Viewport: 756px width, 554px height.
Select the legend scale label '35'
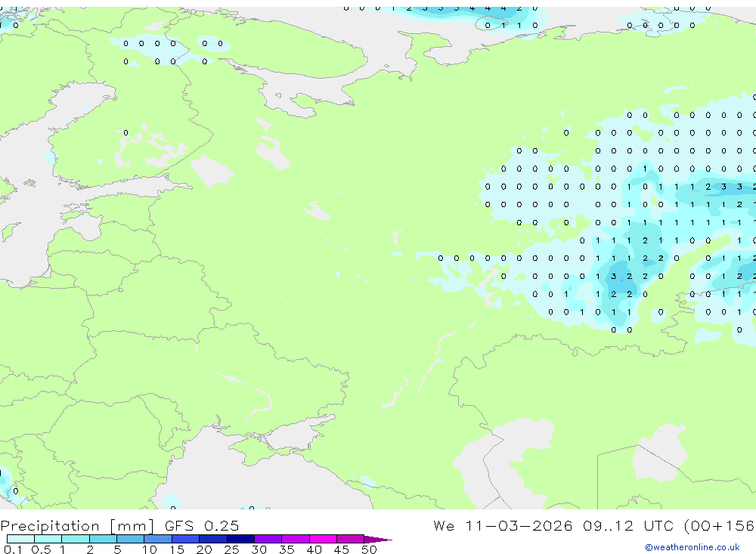coord(287,549)
